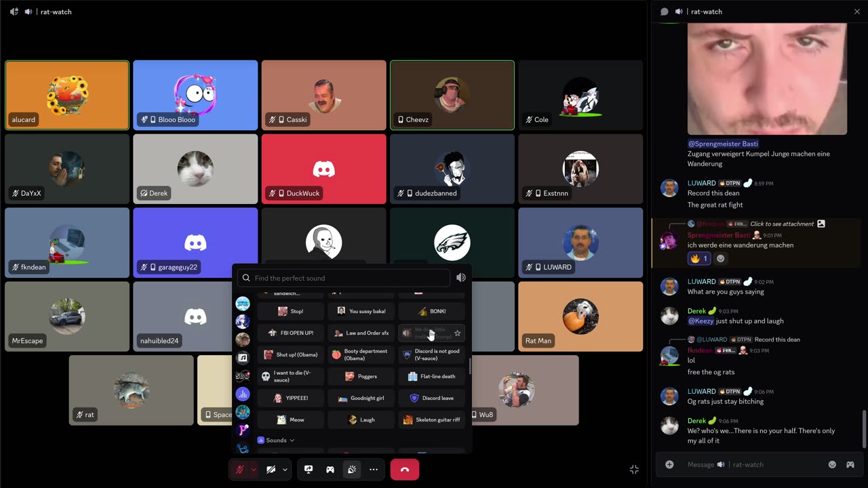Play the Poggers sound

[x=360, y=376]
